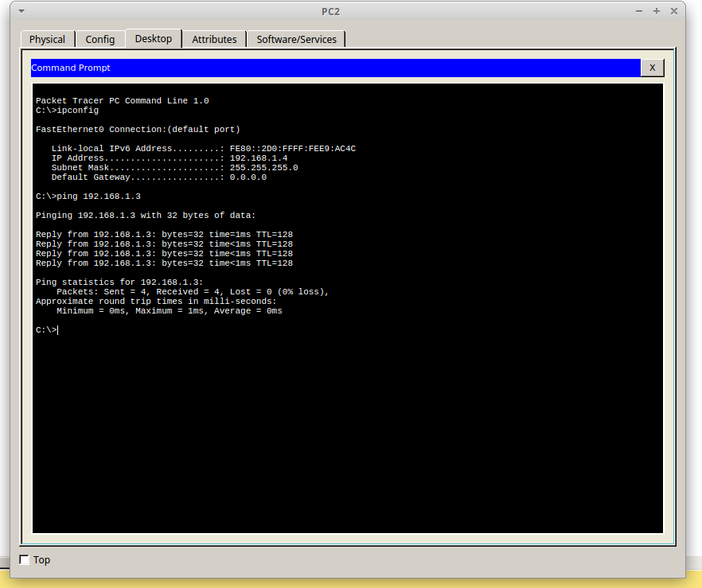
Task: Click 'Ping statistics for 192.168.1.3' line
Action: 119,282
